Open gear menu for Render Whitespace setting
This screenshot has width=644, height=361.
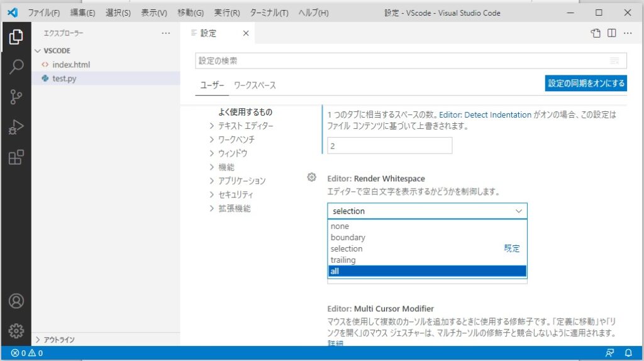click(312, 177)
